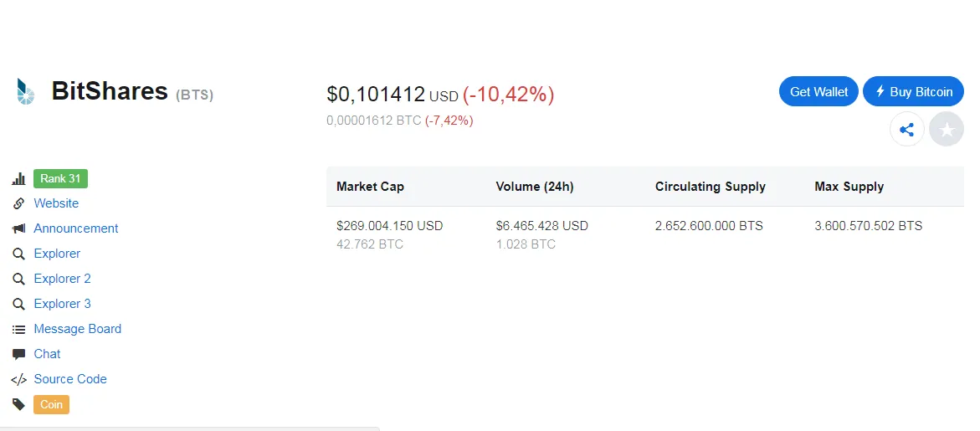Open the Announcement link
This screenshot has height=431, width=980.
point(75,228)
